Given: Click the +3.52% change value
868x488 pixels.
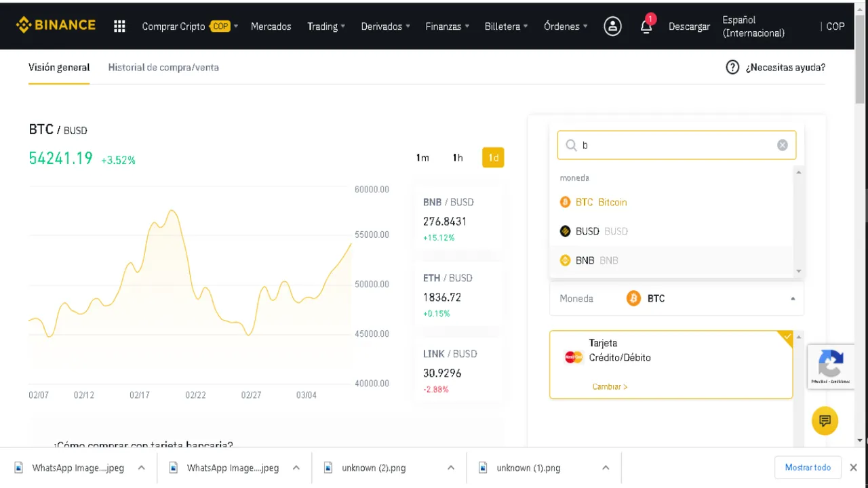Looking at the screenshot, I should click(x=118, y=161).
